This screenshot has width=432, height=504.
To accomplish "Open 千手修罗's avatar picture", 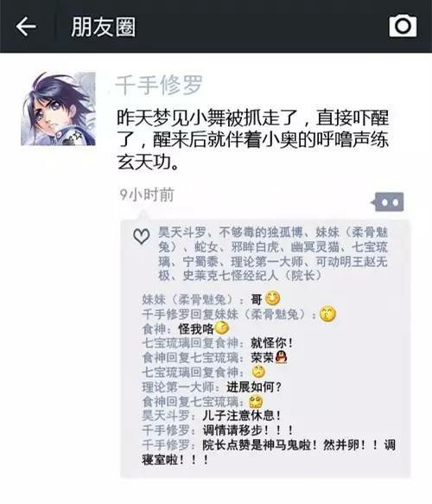I will coord(58,109).
